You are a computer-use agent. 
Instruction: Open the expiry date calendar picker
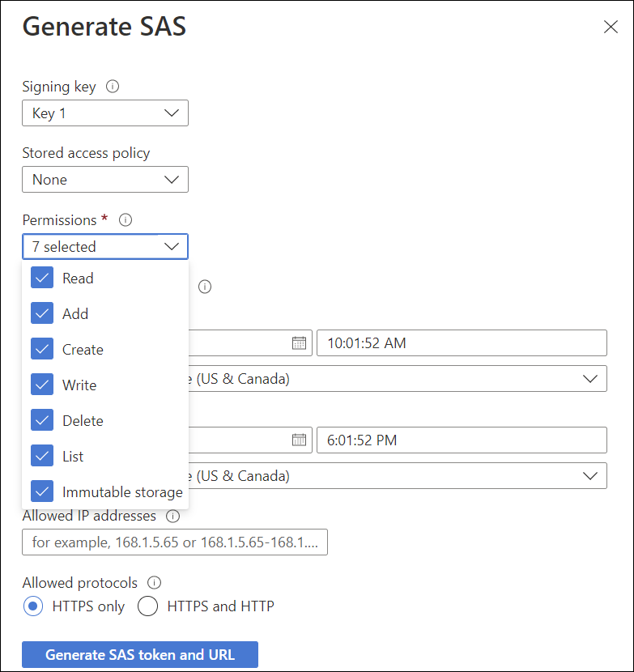click(x=299, y=440)
